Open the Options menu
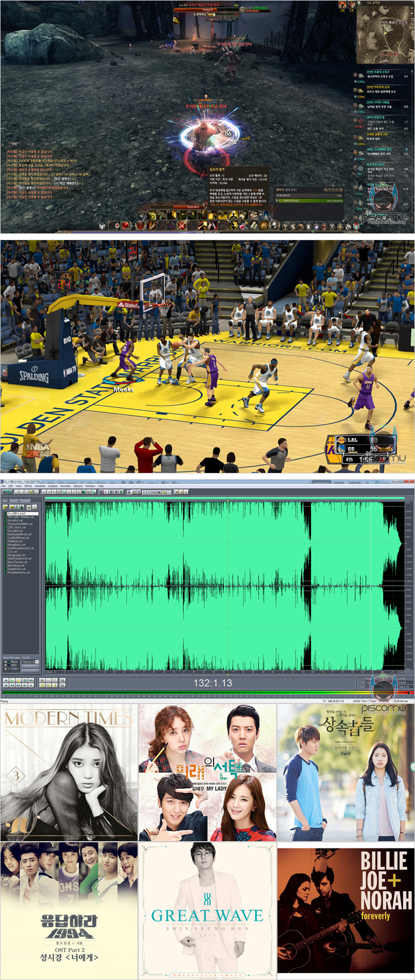Screen dimensions: 415x980 click(78, 486)
